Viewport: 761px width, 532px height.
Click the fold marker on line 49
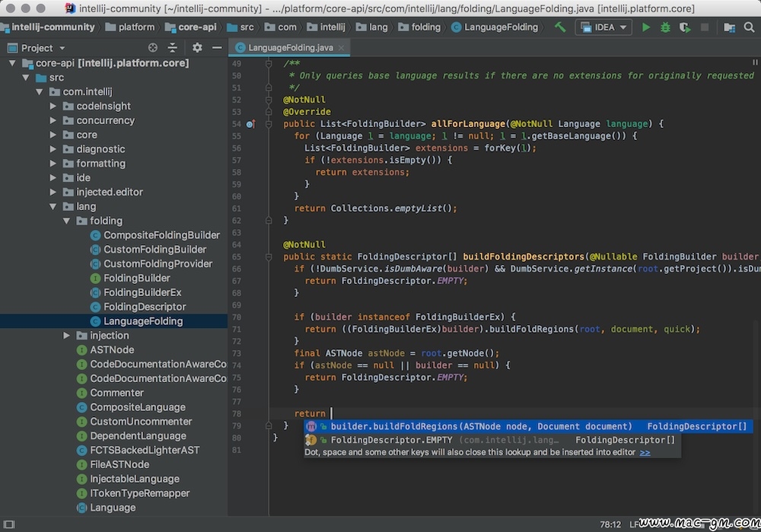[x=269, y=64]
